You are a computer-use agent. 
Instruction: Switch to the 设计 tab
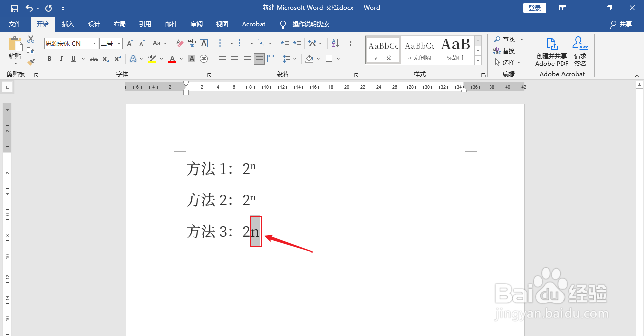tap(94, 24)
